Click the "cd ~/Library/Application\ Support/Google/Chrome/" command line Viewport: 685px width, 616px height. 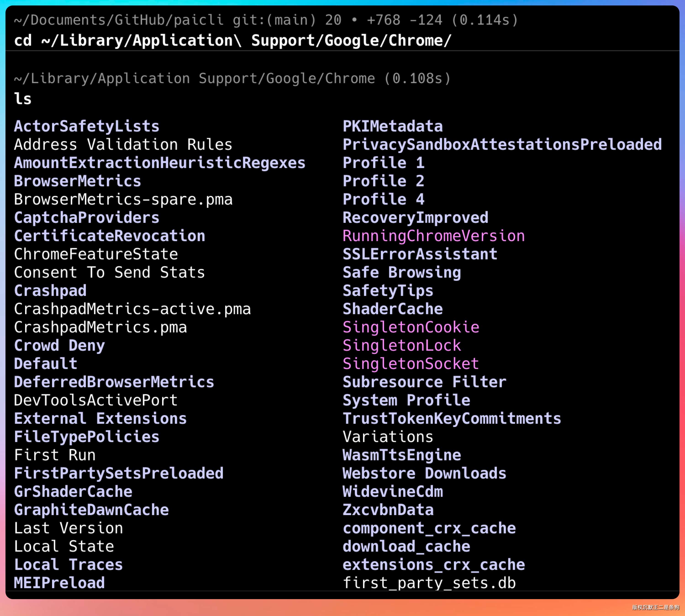tap(233, 41)
